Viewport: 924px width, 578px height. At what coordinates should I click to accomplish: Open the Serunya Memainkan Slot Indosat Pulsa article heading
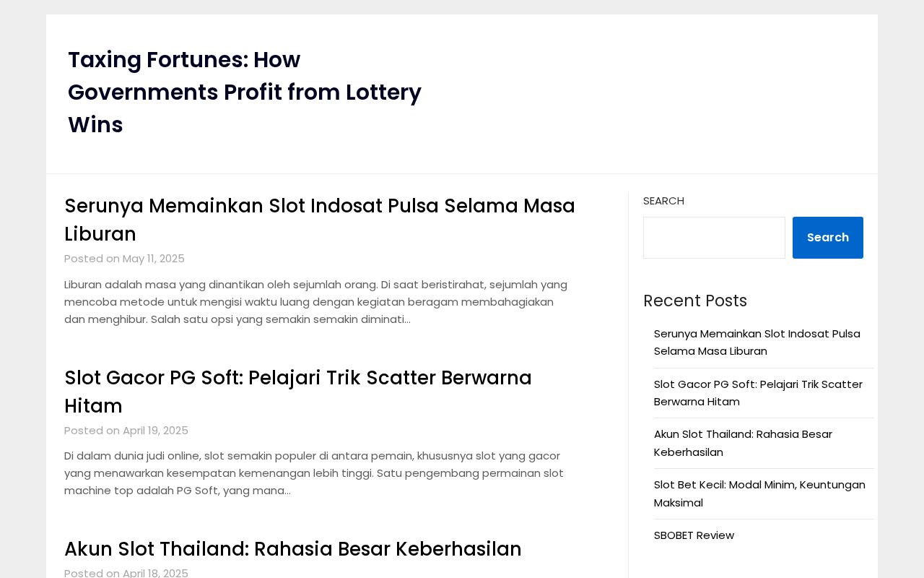(320, 220)
